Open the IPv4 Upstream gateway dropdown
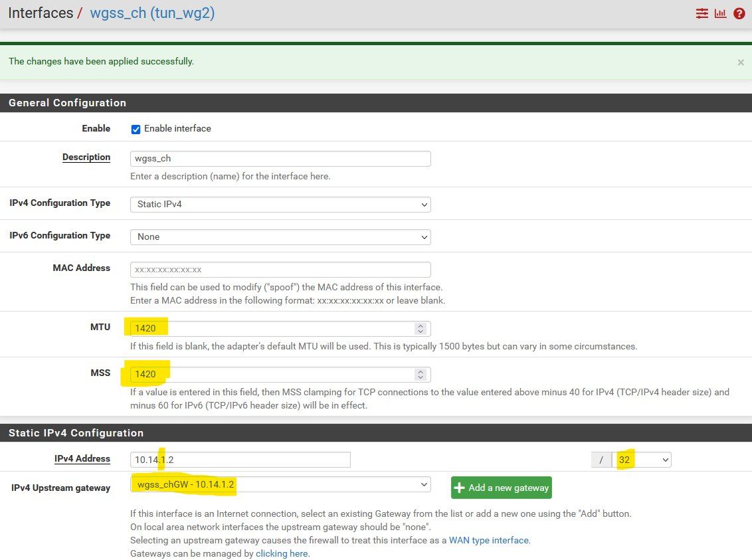This screenshot has width=752, height=560. 280,484
